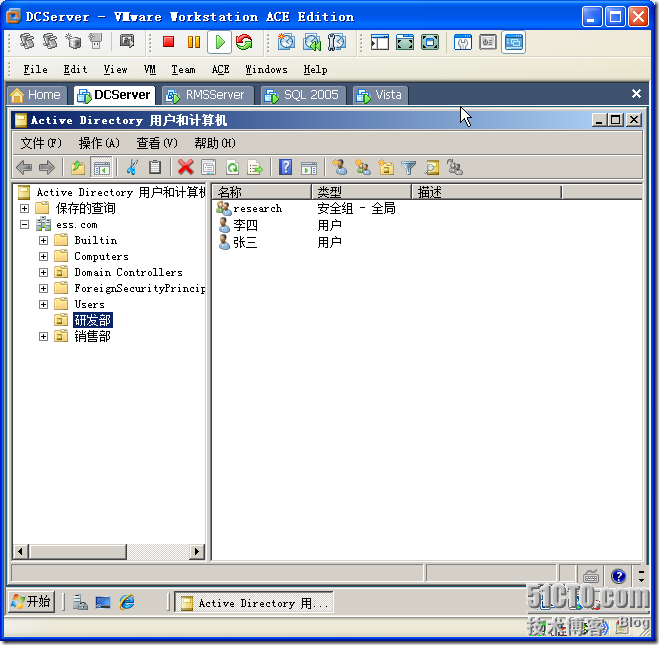The image size is (659, 645).
Task: Click the find objects icon
Action: 432,168
